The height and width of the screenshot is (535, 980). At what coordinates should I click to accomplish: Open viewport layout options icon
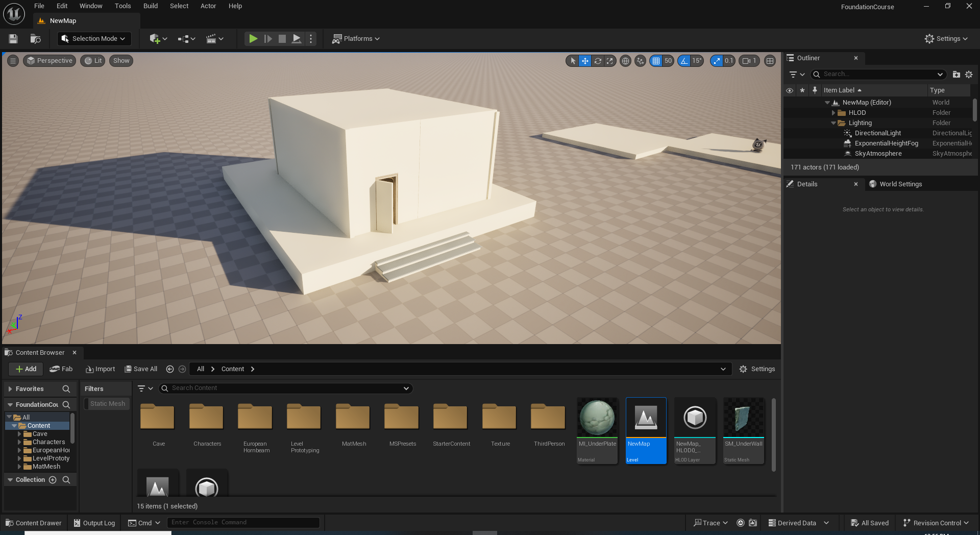(x=770, y=61)
